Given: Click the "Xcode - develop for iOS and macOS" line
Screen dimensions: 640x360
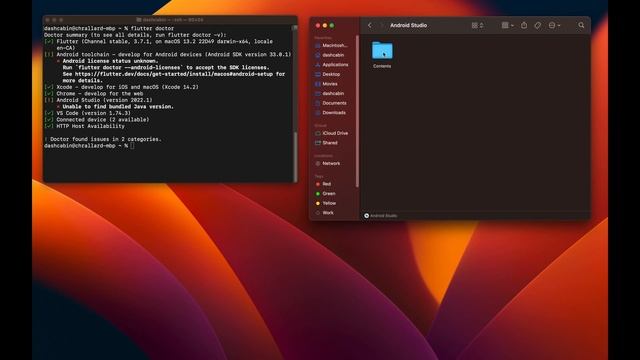Looking at the screenshot, I should (x=127, y=87).
